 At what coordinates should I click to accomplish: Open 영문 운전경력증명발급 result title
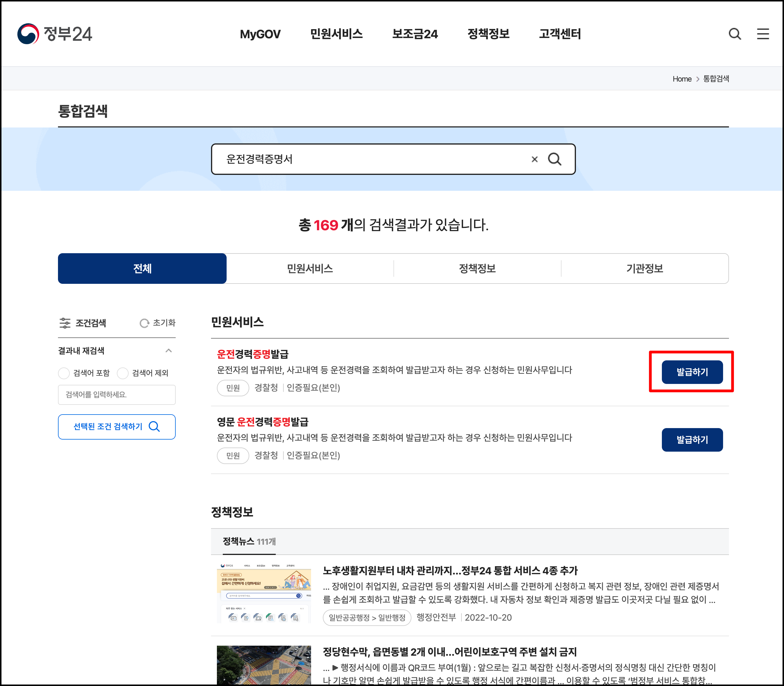pyautogui.click(x=263, y=422)
